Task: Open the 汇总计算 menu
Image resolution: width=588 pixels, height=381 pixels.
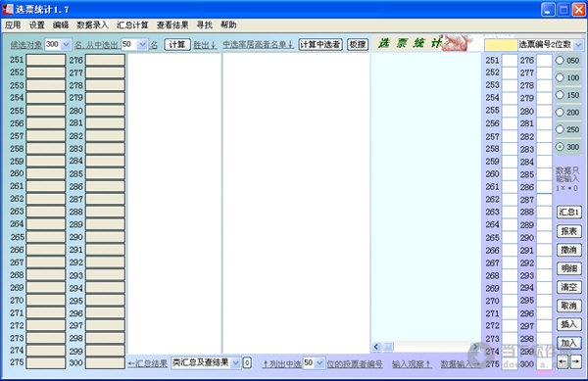Action: coord(132,25)
